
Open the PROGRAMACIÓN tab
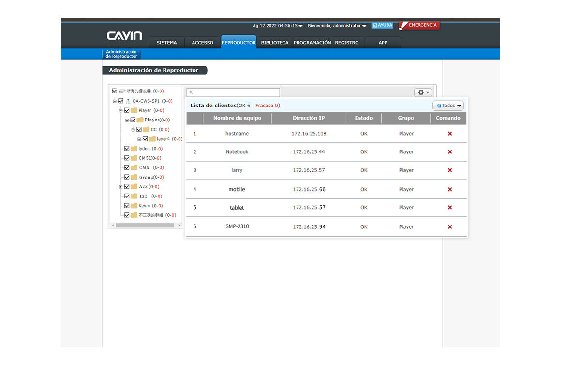pos(312,42)
